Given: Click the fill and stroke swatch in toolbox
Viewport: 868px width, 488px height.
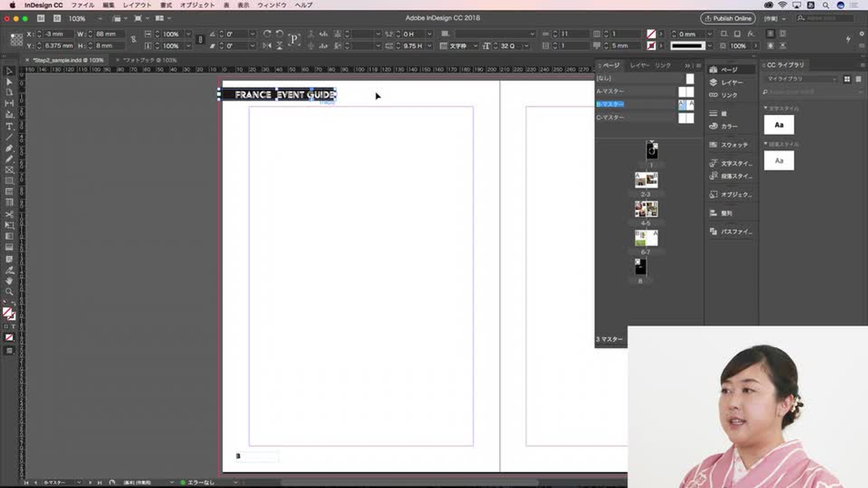Looking at the screenshot, I should (7, 312).
